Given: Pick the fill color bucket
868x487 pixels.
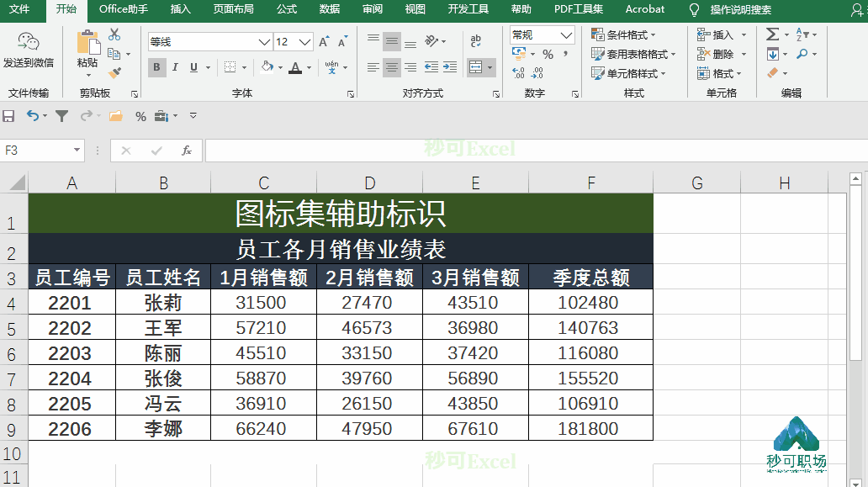Looking at the screenshot, I should point(267,67).
